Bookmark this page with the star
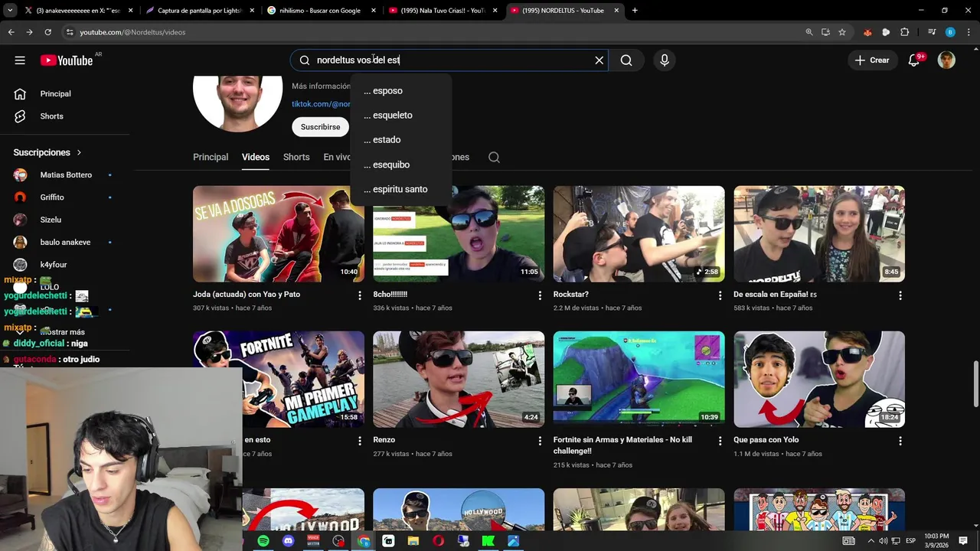 pos(842,32)
